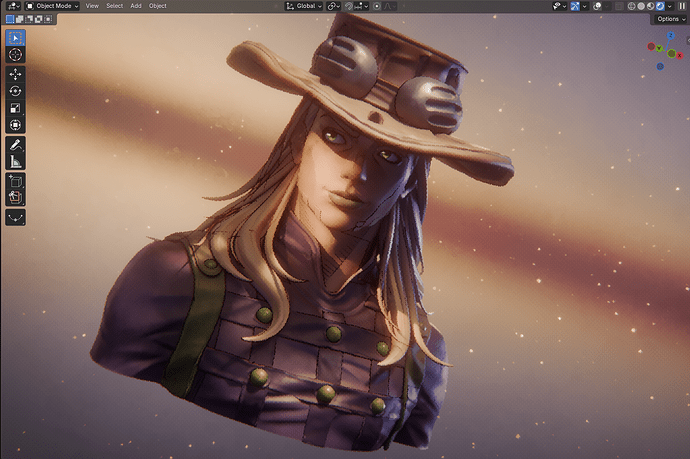
Task: Open object type visibility dropdown
Action: click(x=559, y=6)
